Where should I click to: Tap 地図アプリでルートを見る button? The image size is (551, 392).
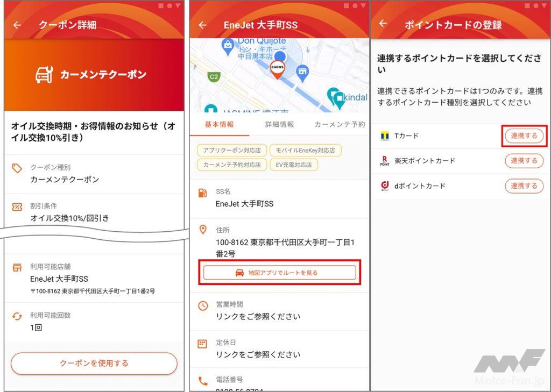click(280, 273)
